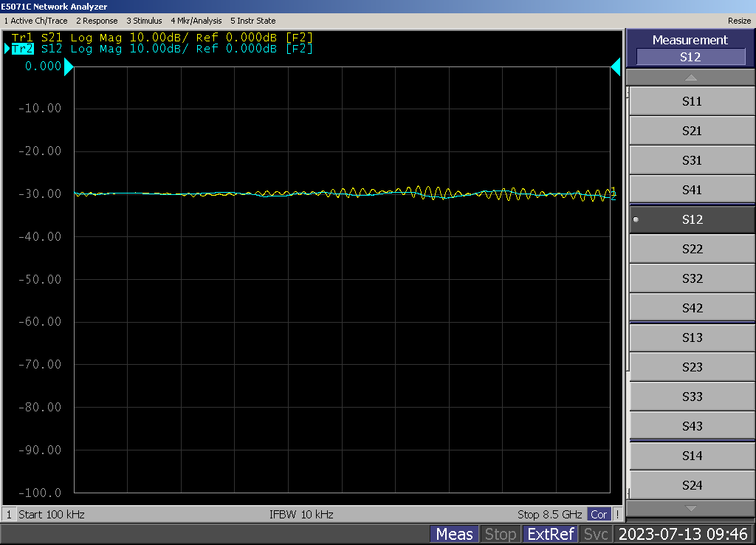
Task: Open the Instr State menu
Action: tap(252, 21)
